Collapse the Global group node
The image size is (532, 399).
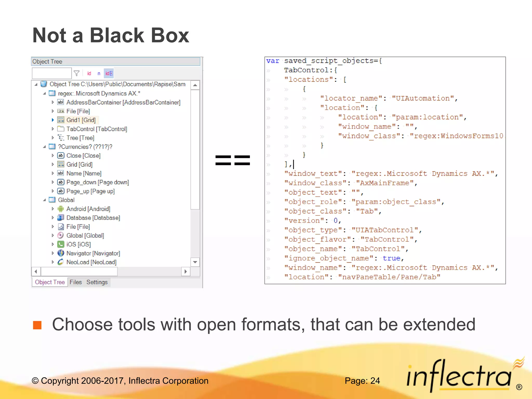pos(44,200)
